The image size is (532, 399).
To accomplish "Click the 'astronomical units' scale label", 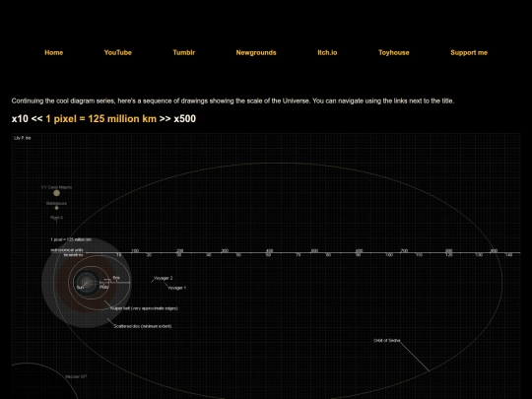I will pyautogui.click(x=67, y=250).
